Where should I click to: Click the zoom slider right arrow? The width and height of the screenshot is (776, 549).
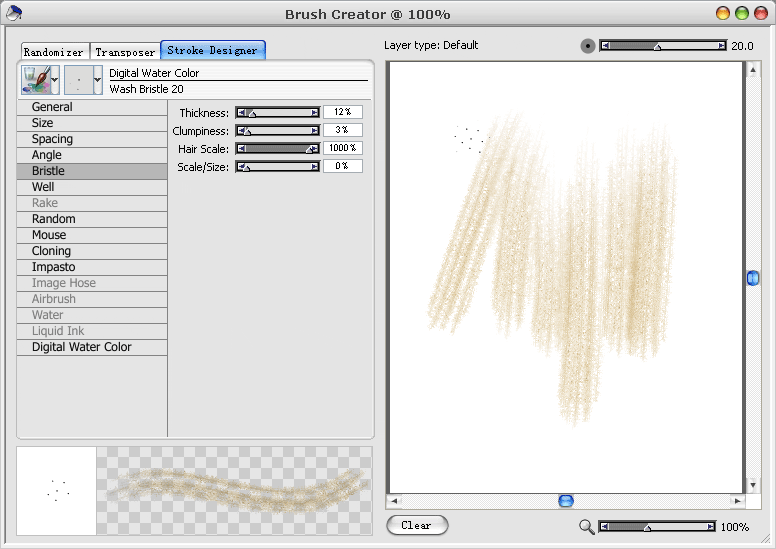[711, 526]
